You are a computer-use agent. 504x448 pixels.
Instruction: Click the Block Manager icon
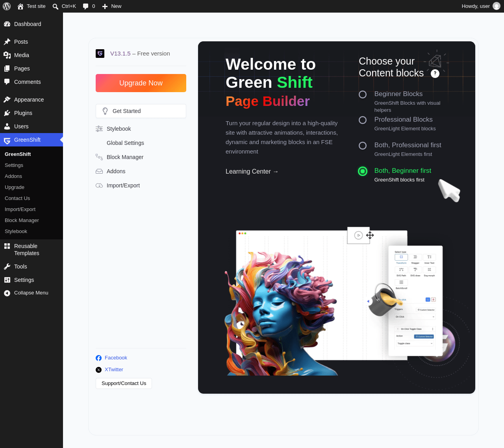[x=99, y=157]
